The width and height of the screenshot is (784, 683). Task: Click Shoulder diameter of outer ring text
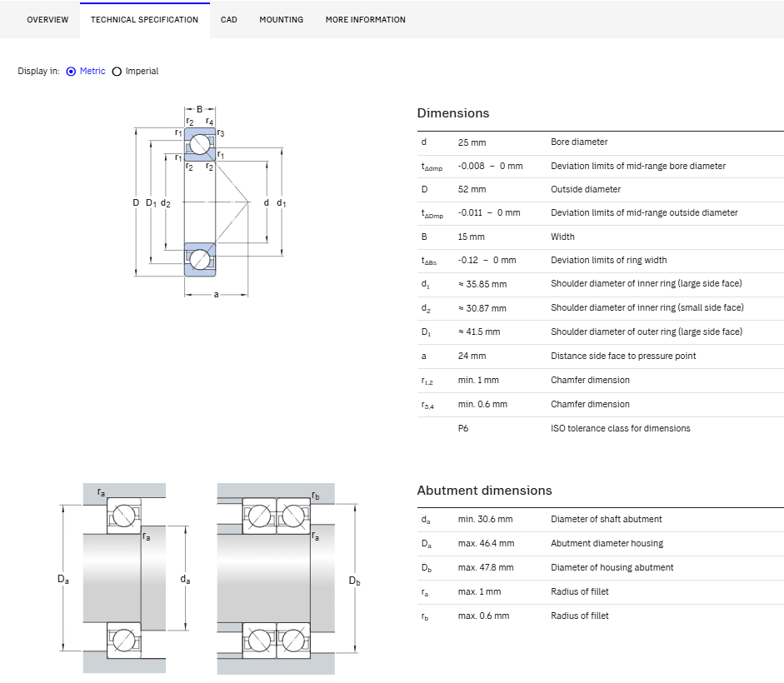(x=647, y=332)
